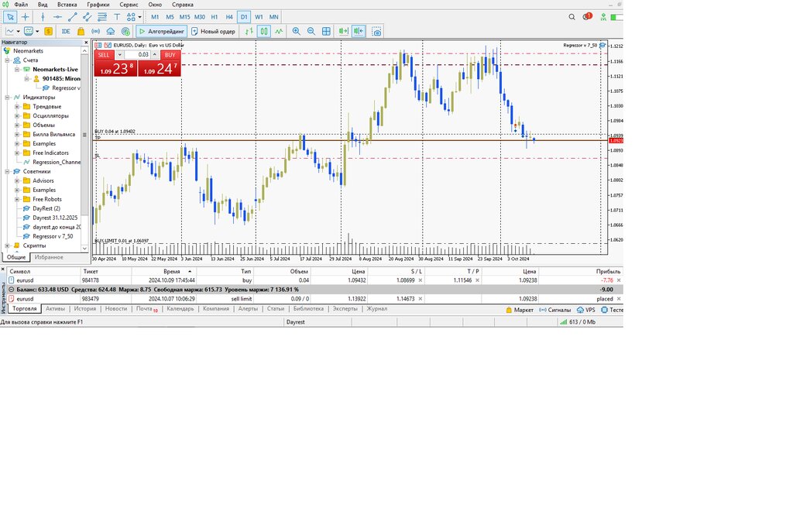Zoom in the chart
Image resolution: width=793 pixels, height=532 pixels.
point(297,31)
